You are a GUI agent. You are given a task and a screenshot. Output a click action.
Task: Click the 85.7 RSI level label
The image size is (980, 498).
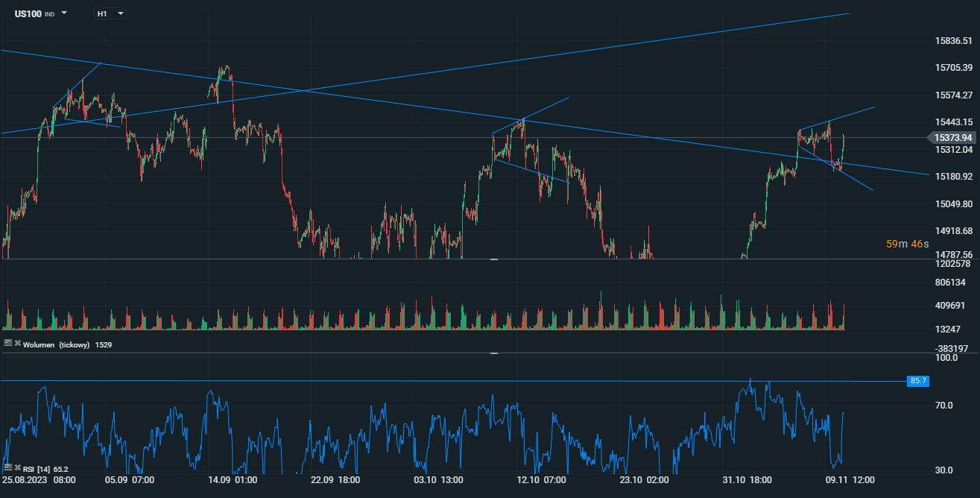coord(917,381)
